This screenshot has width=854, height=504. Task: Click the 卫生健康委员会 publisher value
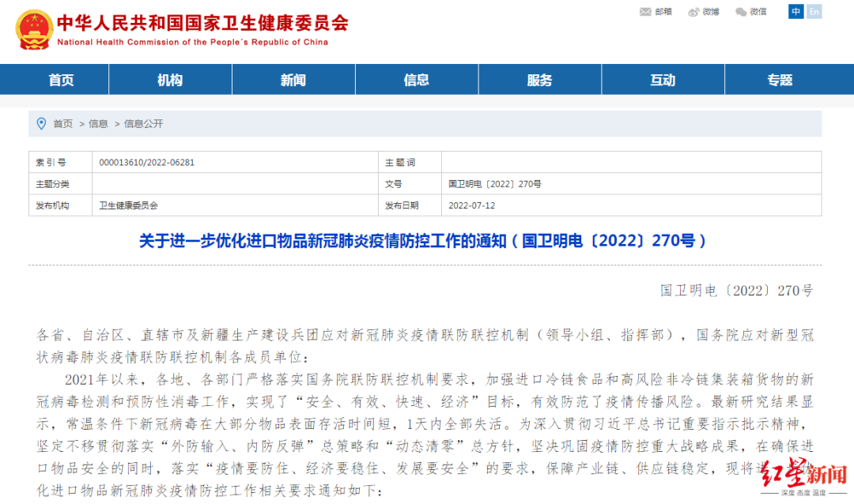(x=128, y=205)
